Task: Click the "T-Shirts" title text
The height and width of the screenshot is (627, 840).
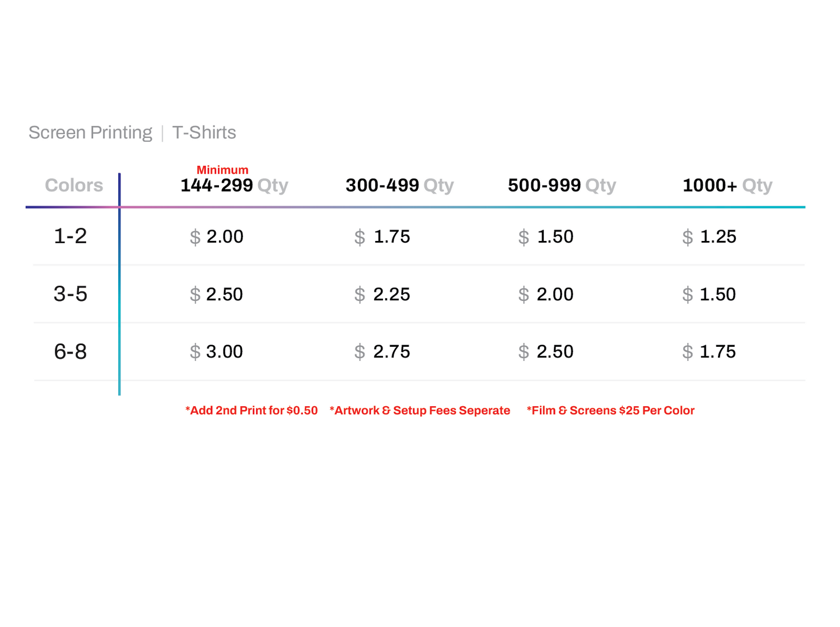Action: (204, 133)
